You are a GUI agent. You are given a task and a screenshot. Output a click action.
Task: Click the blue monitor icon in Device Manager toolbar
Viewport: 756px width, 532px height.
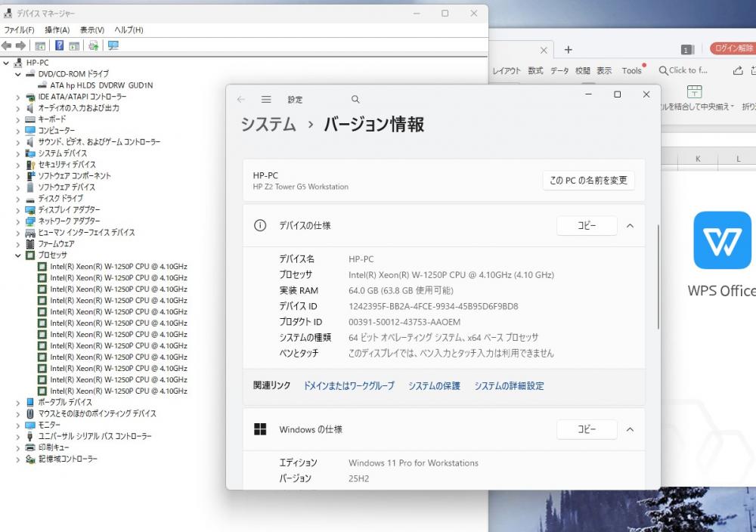pos(113,45)
